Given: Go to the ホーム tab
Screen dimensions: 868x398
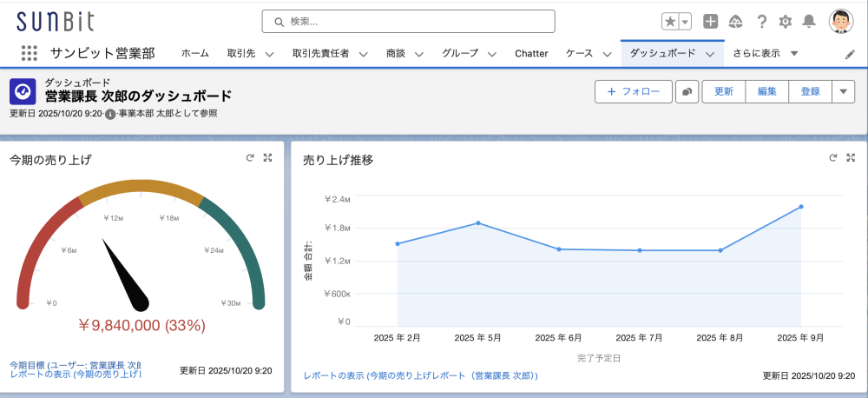Looking at the screenshot, I should click(194, 53).
